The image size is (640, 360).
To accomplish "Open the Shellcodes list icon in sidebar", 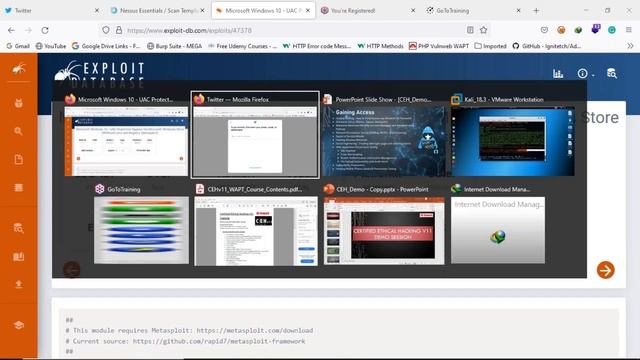I will (x=18, y=187).
